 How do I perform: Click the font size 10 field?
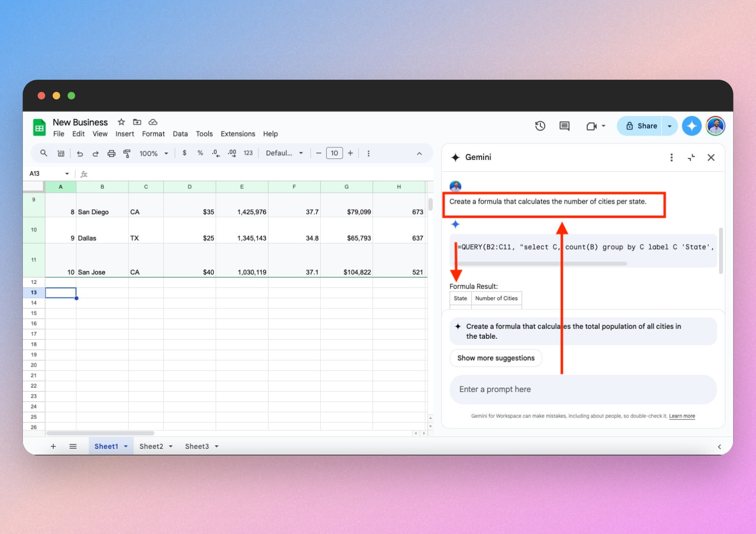[335, 153]
